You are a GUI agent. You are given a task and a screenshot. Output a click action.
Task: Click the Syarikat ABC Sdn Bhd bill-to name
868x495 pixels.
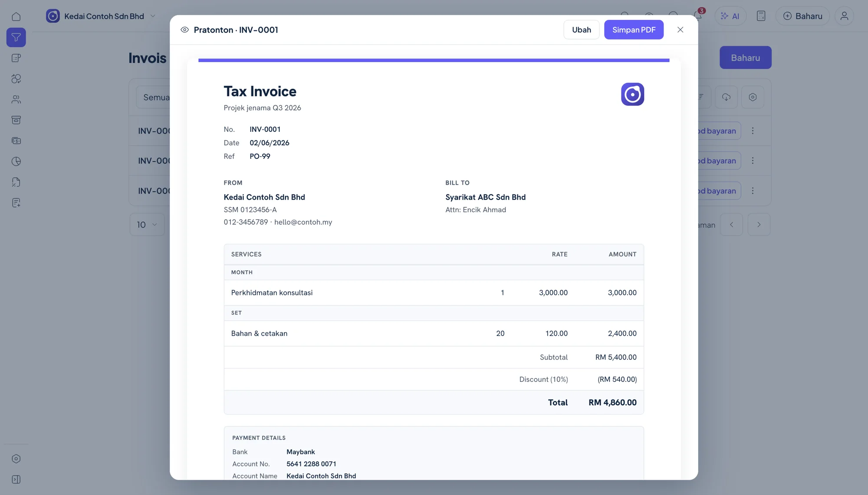point(485,197)
